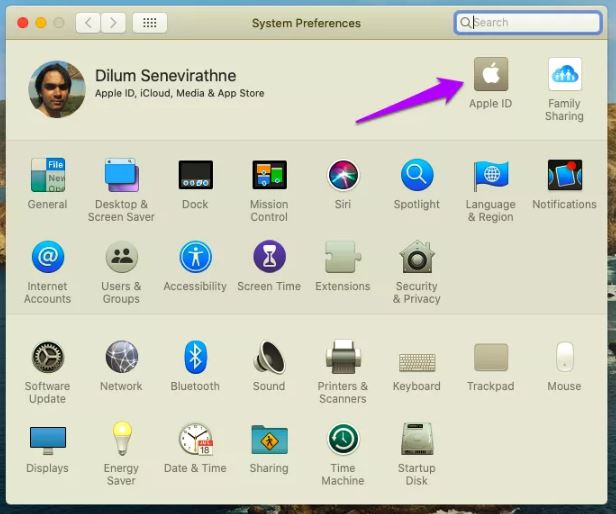Click the Show All grid button
This screenshot has width=616, height=514.
pyautogui.click(x=150, y=22)
